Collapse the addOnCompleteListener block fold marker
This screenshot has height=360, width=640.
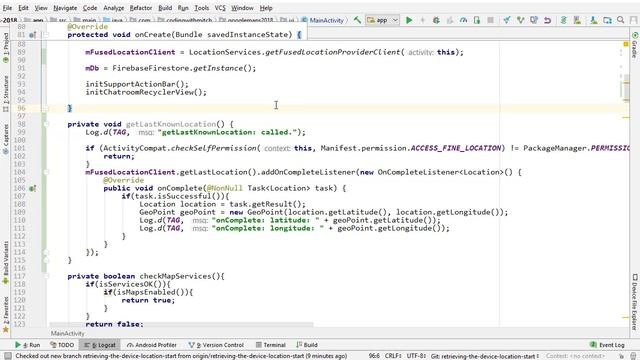[x=46, y=172]
